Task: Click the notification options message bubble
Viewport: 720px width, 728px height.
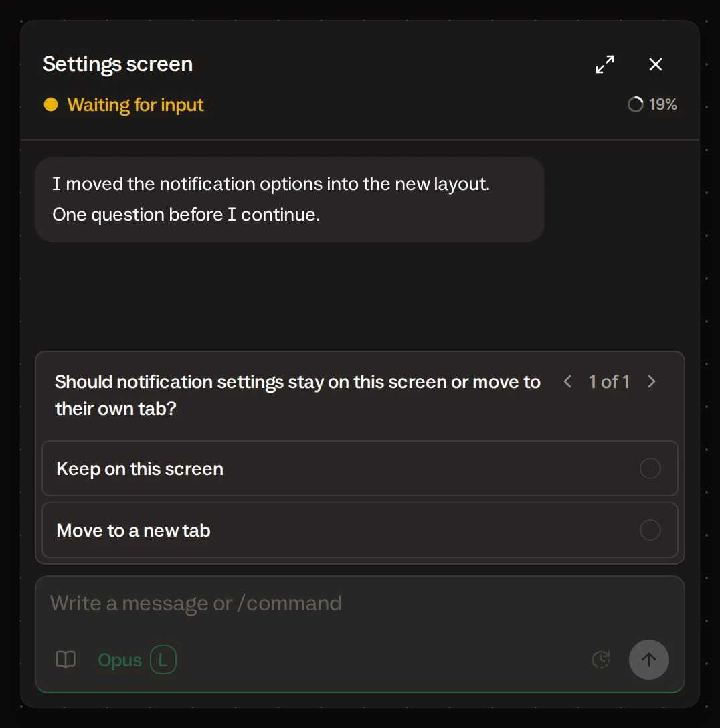Action: 290,199
